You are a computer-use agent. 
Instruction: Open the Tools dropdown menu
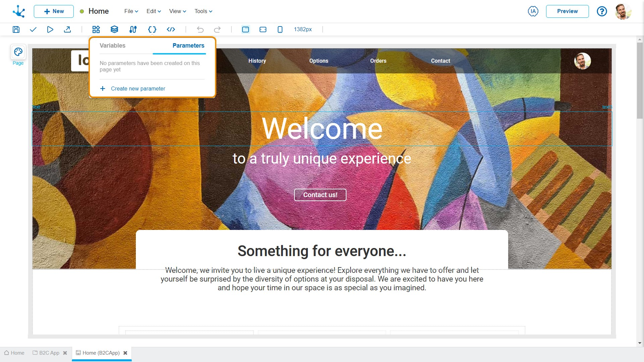pyautogui.click(x=203, y=11)
